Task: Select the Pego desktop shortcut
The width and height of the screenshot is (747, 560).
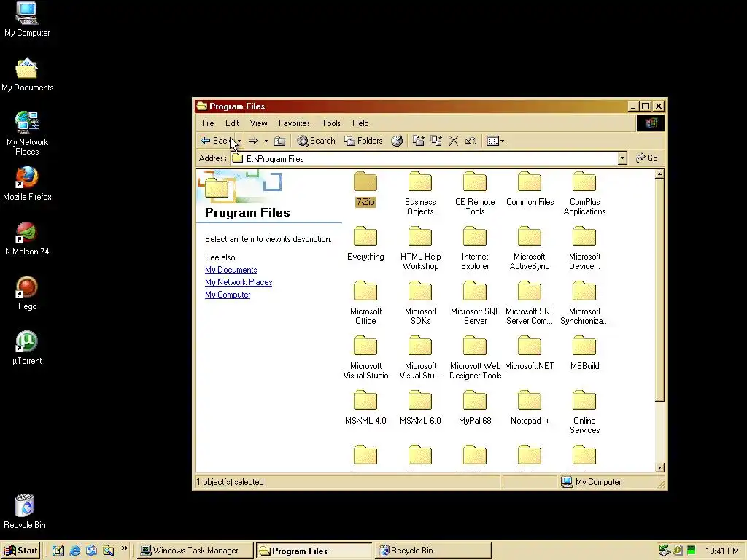Action: coord(27,293)
